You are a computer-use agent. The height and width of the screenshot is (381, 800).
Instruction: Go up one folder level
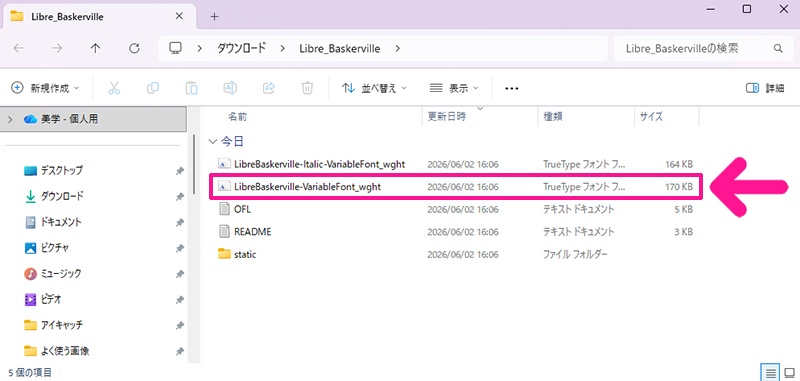pyautogui.click(x=95, y=48)
